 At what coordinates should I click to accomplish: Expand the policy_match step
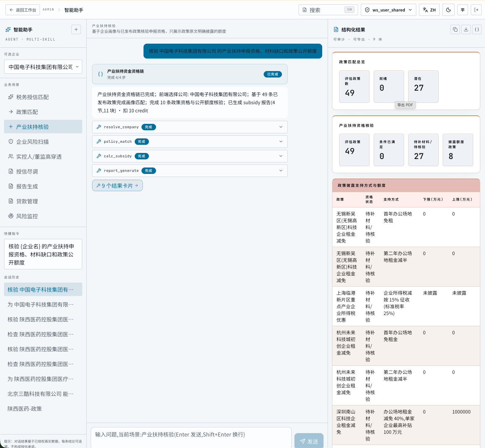click(190, 141)
